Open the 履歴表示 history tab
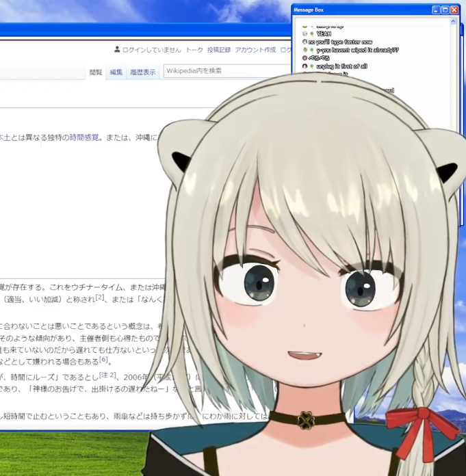 [x=143, y=72]
